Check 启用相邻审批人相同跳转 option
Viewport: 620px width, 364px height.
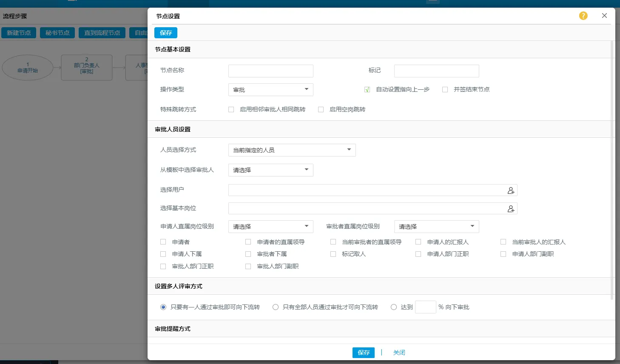point(231,110)
